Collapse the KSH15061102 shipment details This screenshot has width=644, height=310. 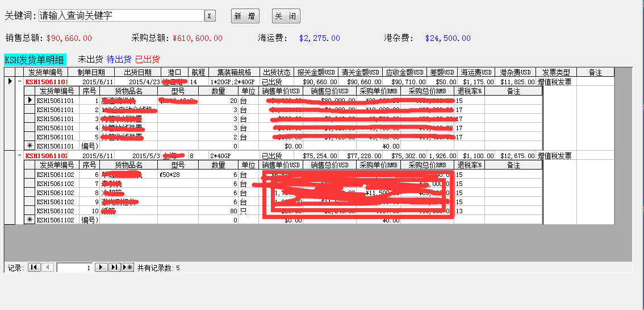point(20,156)
